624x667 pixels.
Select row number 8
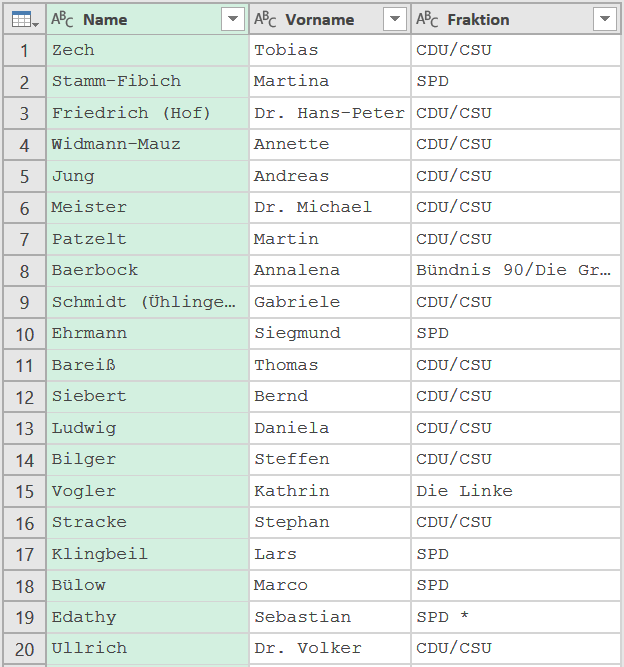[x=25, y=271]
